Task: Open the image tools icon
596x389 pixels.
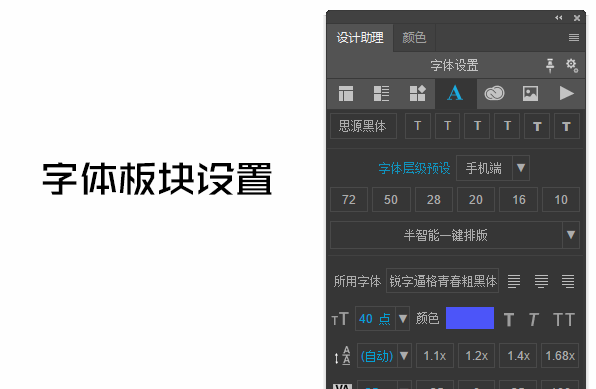Action: pos(530,93)
